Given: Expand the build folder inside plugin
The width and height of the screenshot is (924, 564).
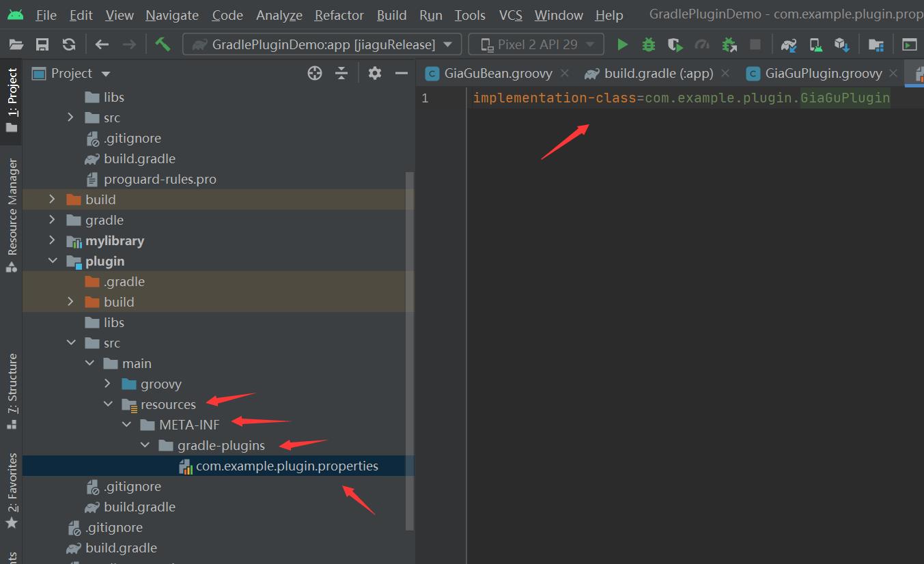Looking at the screenshot, I should click(x=70, y=302).
